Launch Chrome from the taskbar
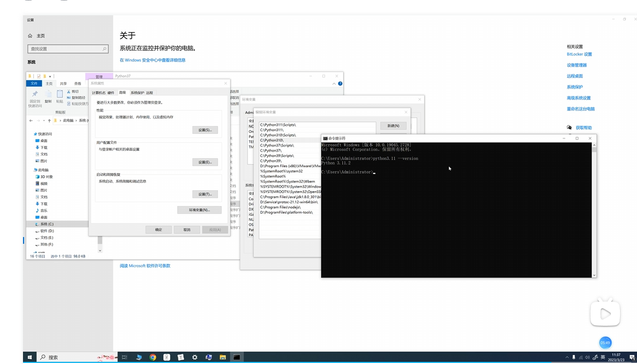The image size is (637, 364). (x=153, y=357)
